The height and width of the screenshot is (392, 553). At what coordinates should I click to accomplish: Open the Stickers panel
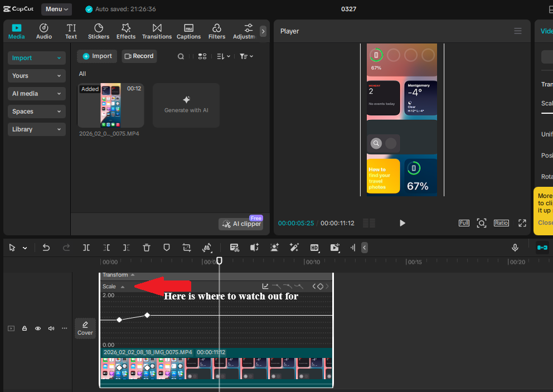click(99, 31)
